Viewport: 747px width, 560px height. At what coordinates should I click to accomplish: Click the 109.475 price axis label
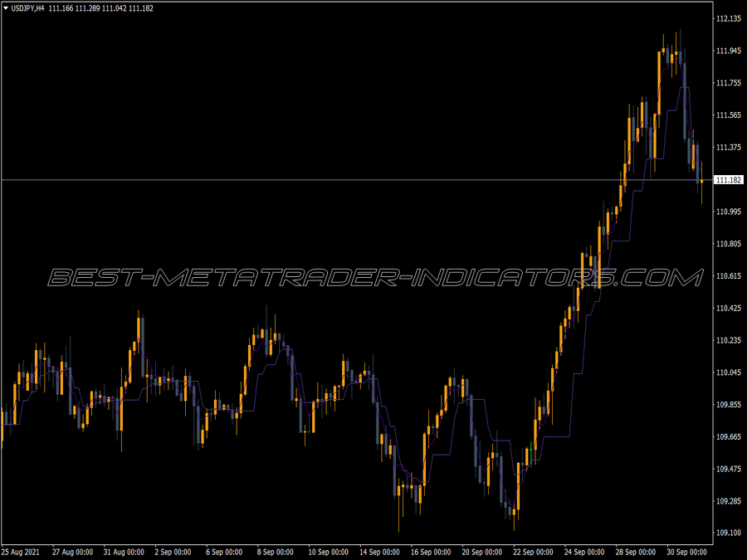click(729, 469)
